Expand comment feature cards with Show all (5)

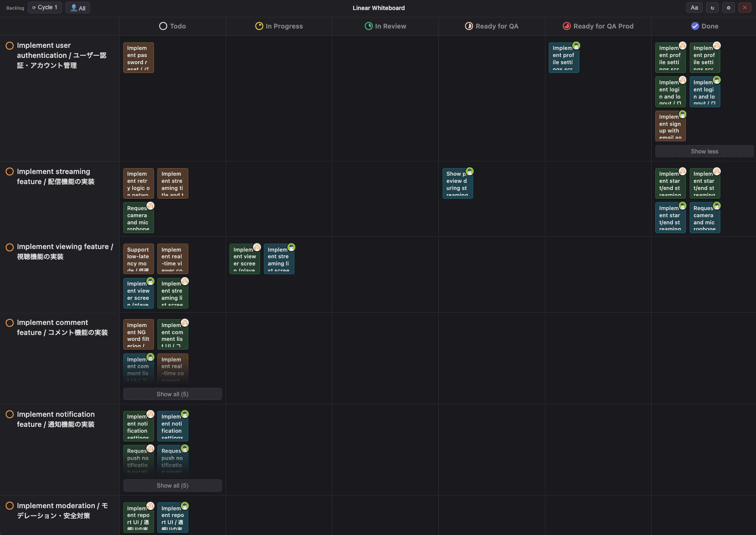click(x=172, y=394)
